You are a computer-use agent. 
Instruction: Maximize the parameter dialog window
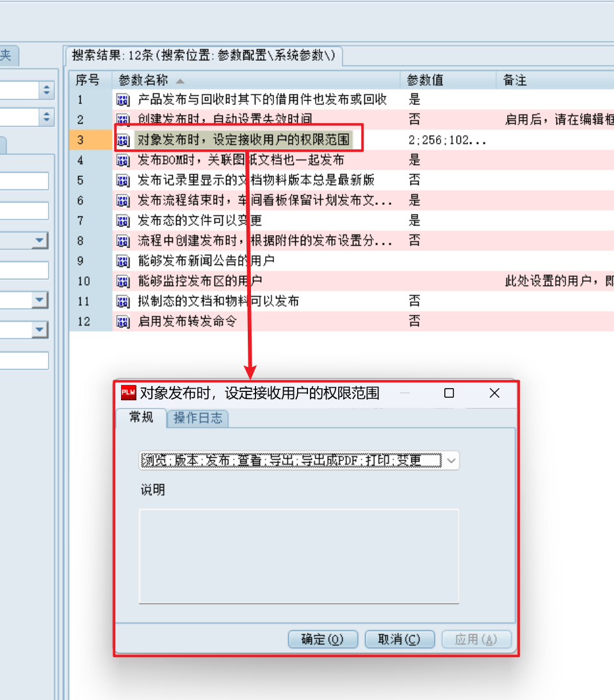point(449,393)
